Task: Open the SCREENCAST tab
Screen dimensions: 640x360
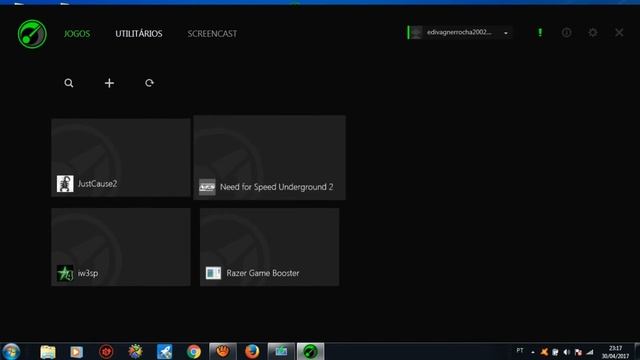Action: 212,34
